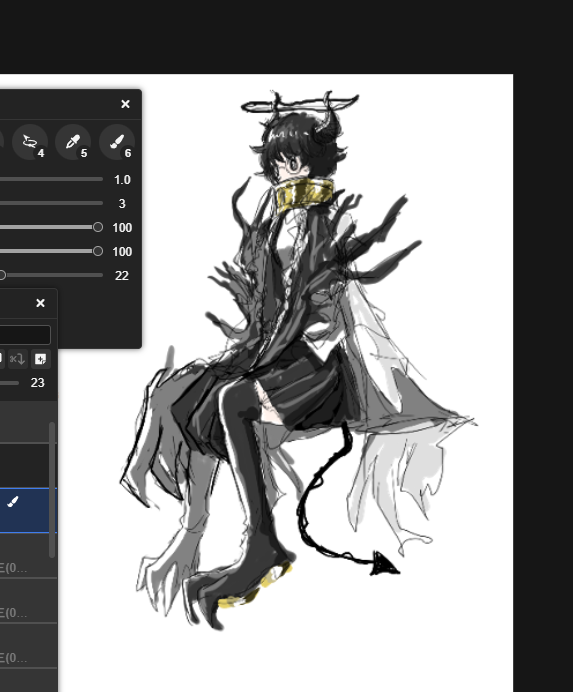Click the value 22 in brush settings
The image size is (573, 692).
click(122, 276)
